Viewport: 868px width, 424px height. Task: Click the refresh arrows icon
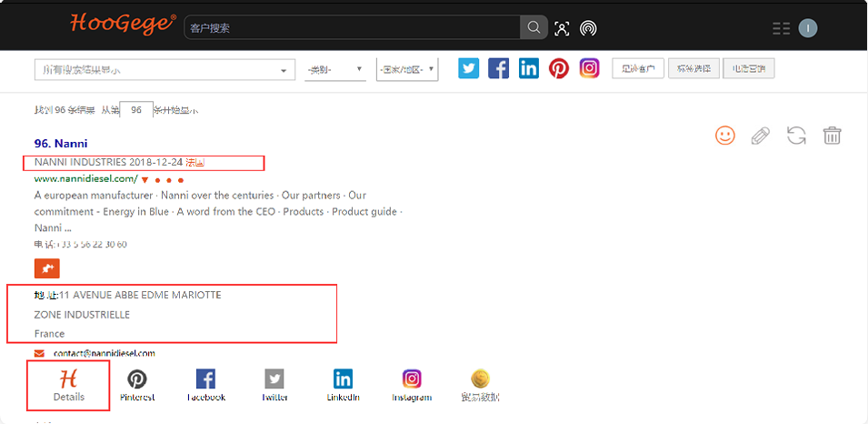pos(796,136)
